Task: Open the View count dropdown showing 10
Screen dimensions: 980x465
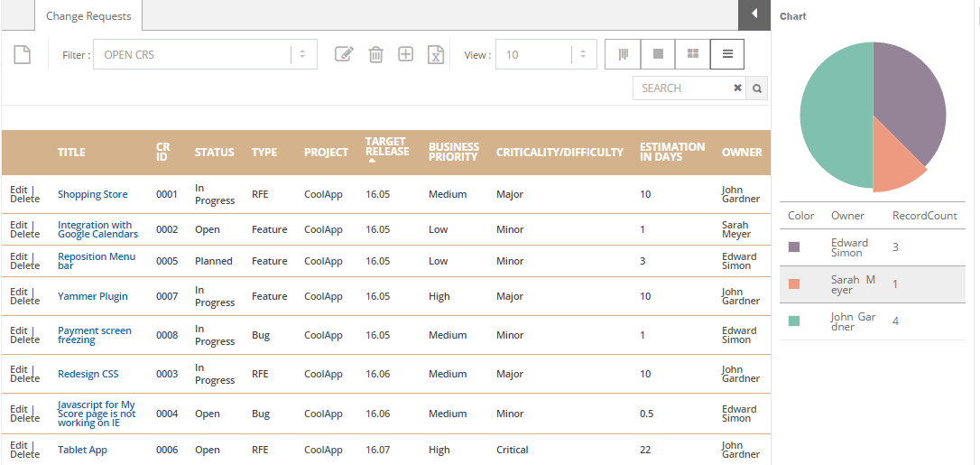Action: pyautogui.click(x=545, y=54)
